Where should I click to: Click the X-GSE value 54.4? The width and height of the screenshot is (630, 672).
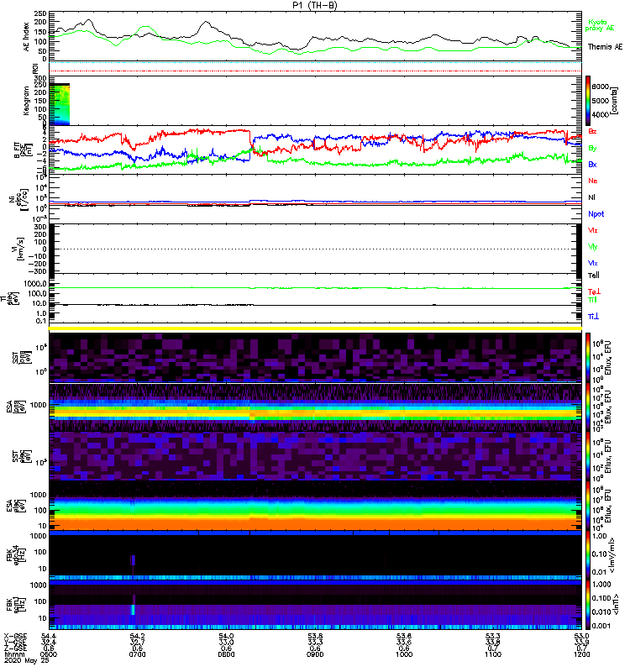click(49, 636)
